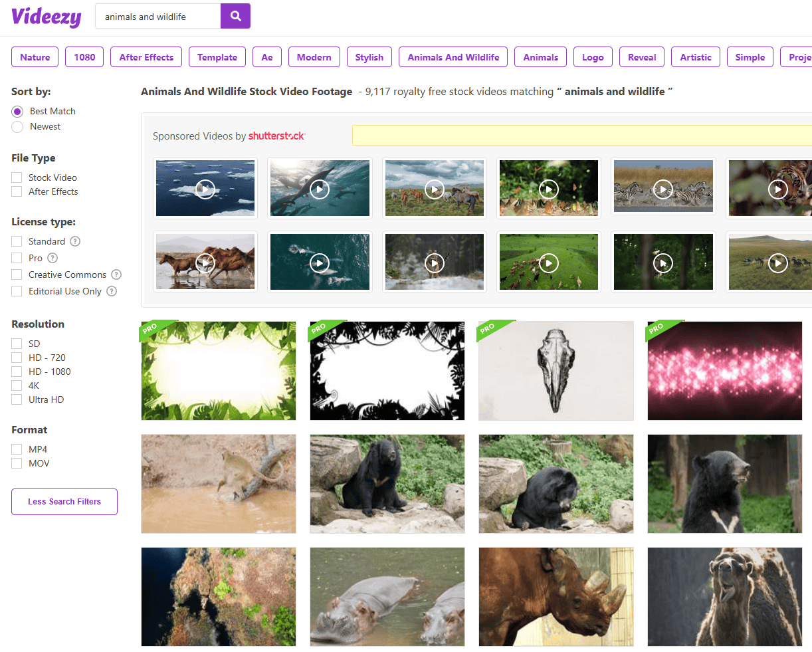Click the help icon beside Pro license
The image size is (812, 652).
tap(52, 258)
